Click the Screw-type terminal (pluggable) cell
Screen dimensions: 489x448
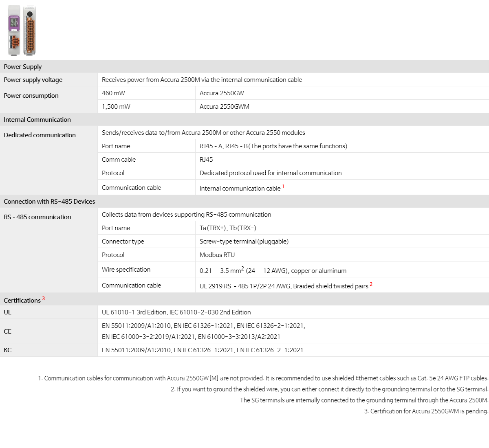click(244, 242)
